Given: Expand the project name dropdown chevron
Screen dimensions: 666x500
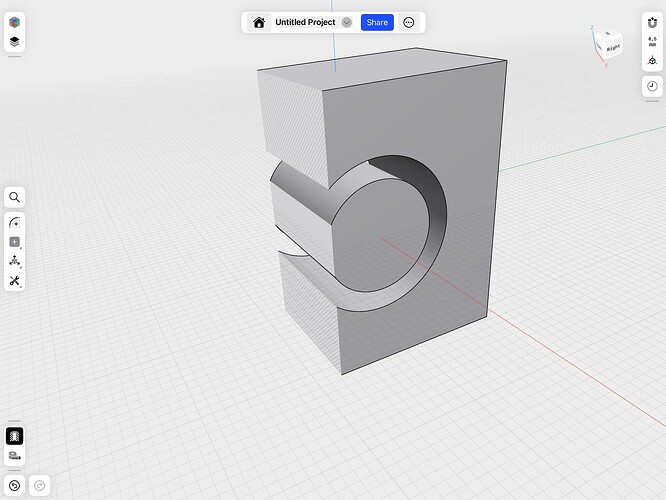Looking at the screenshot, I should [347, 23].
